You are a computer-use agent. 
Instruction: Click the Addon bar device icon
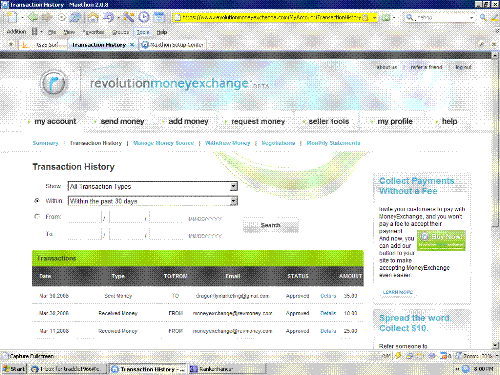(x=35, y=32)
